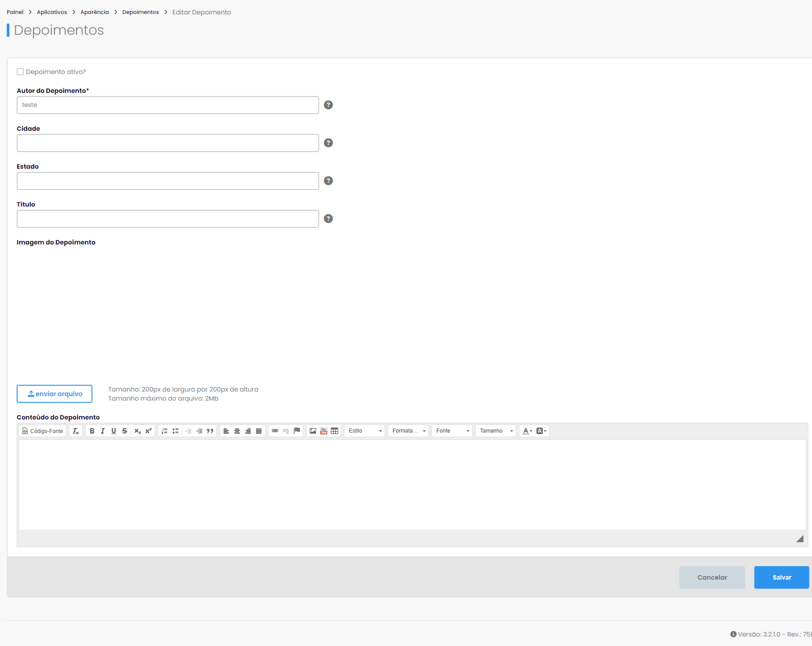Go to Aparência in breadcrumb
Viewport: 812px width, 646px height.
[95, 12]
